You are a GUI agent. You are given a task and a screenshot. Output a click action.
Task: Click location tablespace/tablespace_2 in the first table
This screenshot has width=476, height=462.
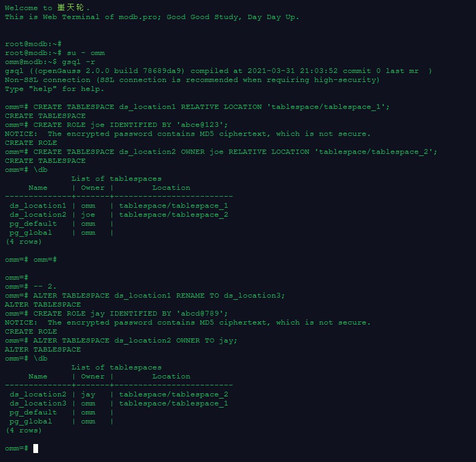point(173,215)
